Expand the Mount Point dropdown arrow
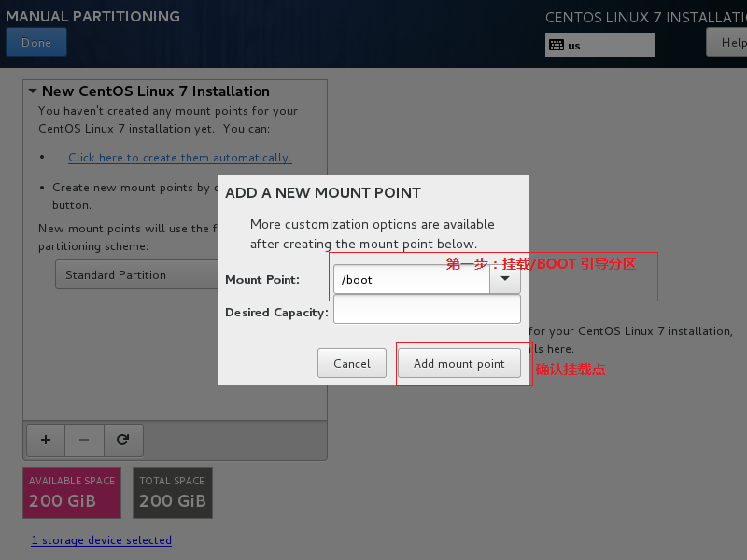747x560 pixels. point(505,279)
